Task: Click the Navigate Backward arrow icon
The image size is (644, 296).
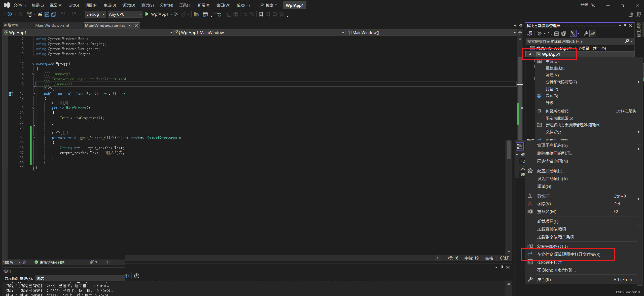Action: tap(10, 14)
